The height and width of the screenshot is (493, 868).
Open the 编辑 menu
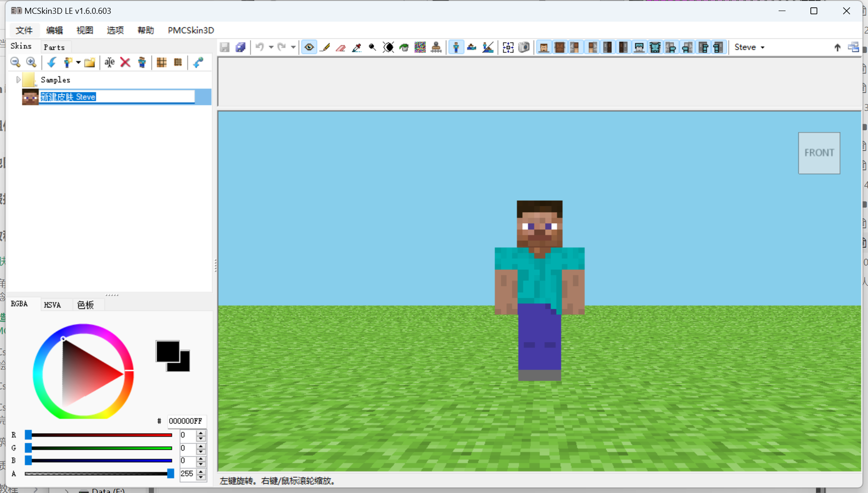coord(54,30)
